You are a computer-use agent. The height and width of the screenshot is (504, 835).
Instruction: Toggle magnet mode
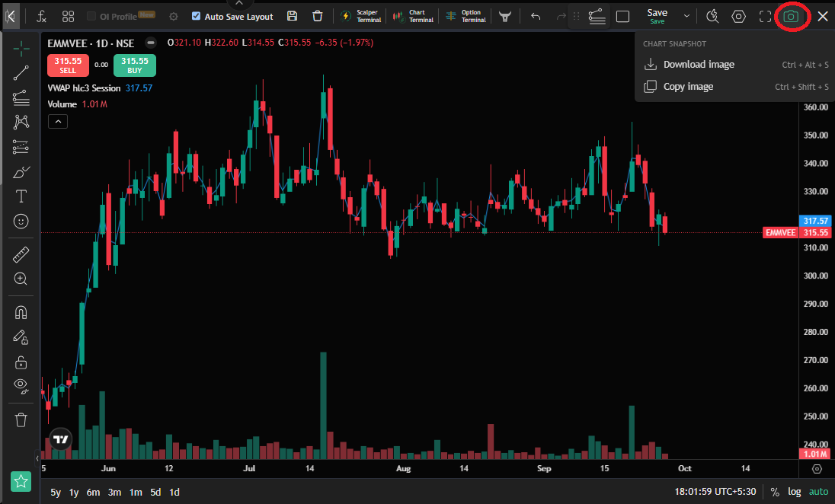21,312
